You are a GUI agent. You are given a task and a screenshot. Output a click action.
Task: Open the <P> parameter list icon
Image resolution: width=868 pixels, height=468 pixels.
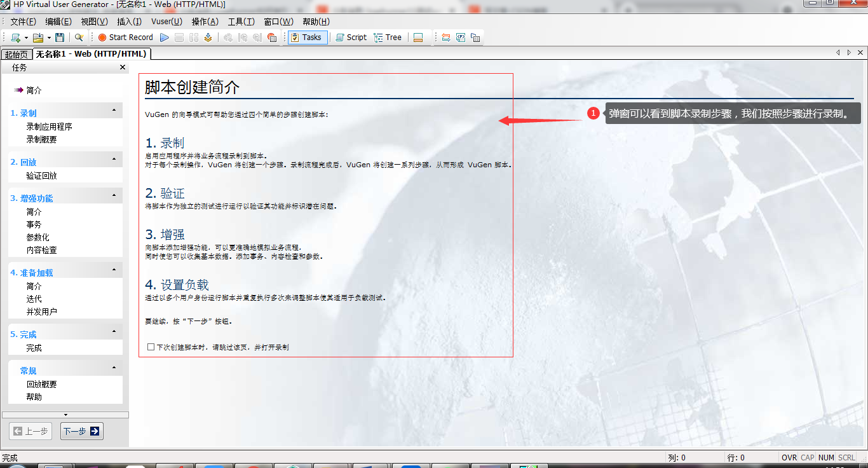[x=461, y=38]
